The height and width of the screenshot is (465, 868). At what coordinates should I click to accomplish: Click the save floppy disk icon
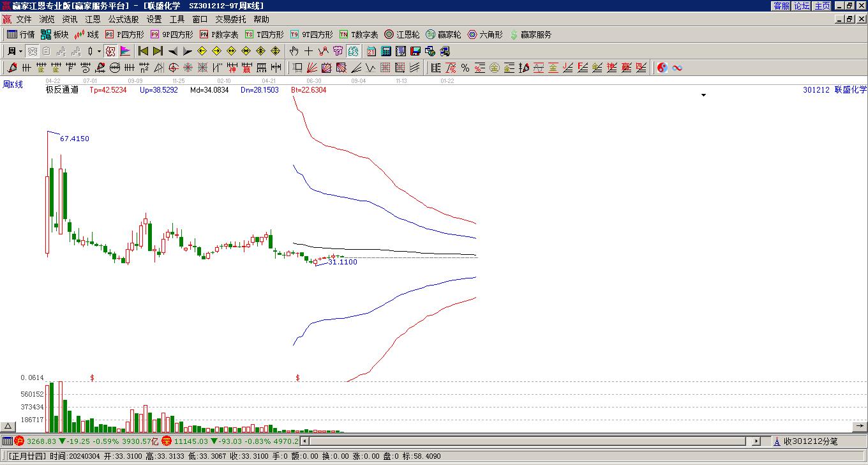click(x=415, y=51)
